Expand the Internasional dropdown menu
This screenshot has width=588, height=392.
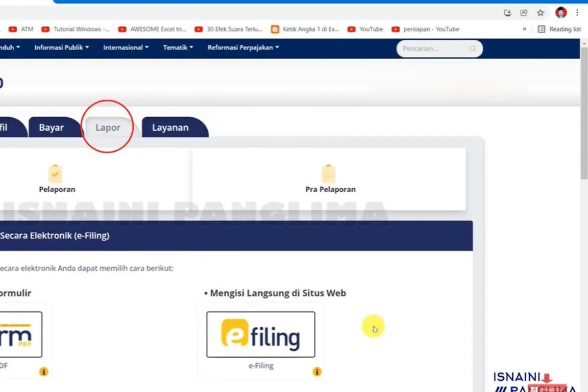pyautogui.click(x=126, y=48)
